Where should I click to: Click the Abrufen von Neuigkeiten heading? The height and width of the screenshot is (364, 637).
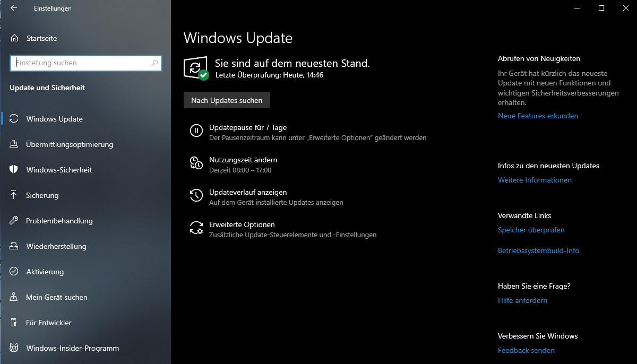click(x=539, y=58)
